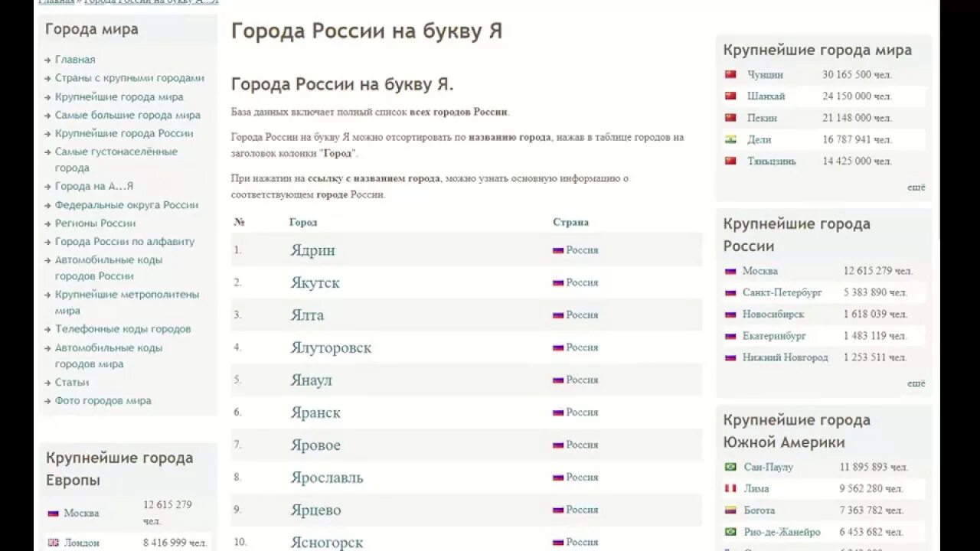This screenshot has width=980, height=551.
Task: Open Статьи sidebar link
Action: (x=72, y=383)
